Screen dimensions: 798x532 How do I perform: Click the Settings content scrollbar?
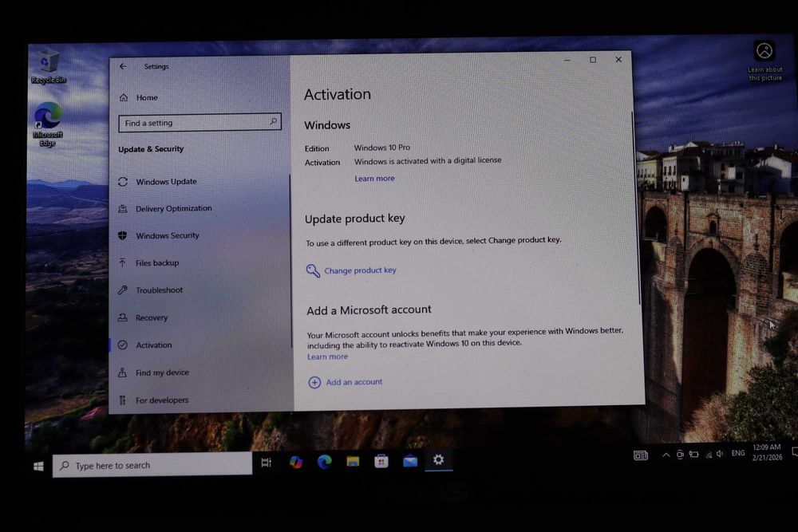pos(636,208)
